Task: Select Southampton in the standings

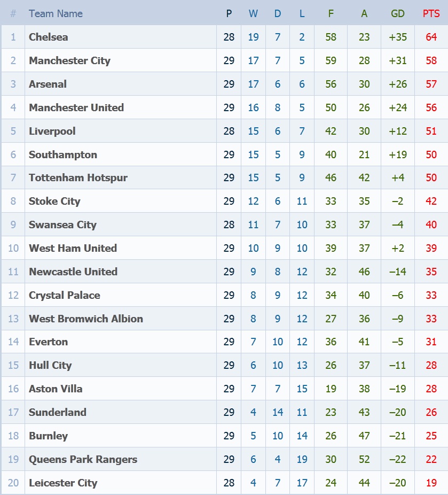Action: pyautogui.click(x=63, y=154)
